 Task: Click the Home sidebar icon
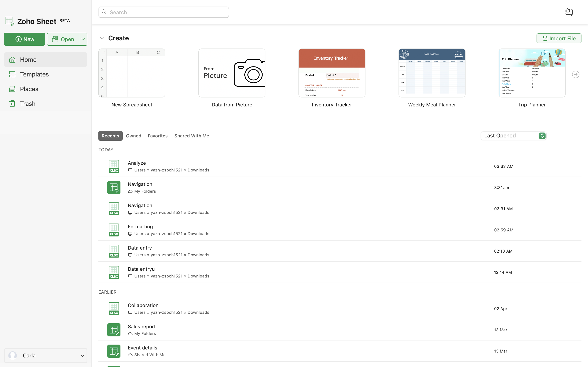click(12, 60)
